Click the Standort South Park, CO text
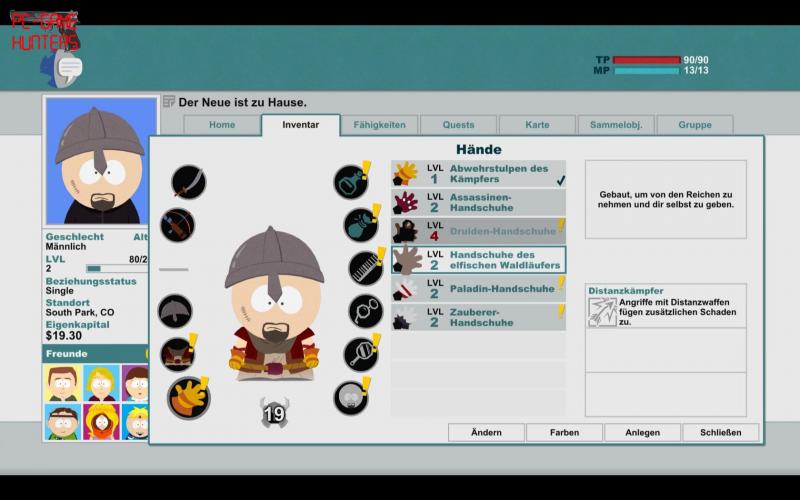Viewport: 800px width, 500px height. 80,312
